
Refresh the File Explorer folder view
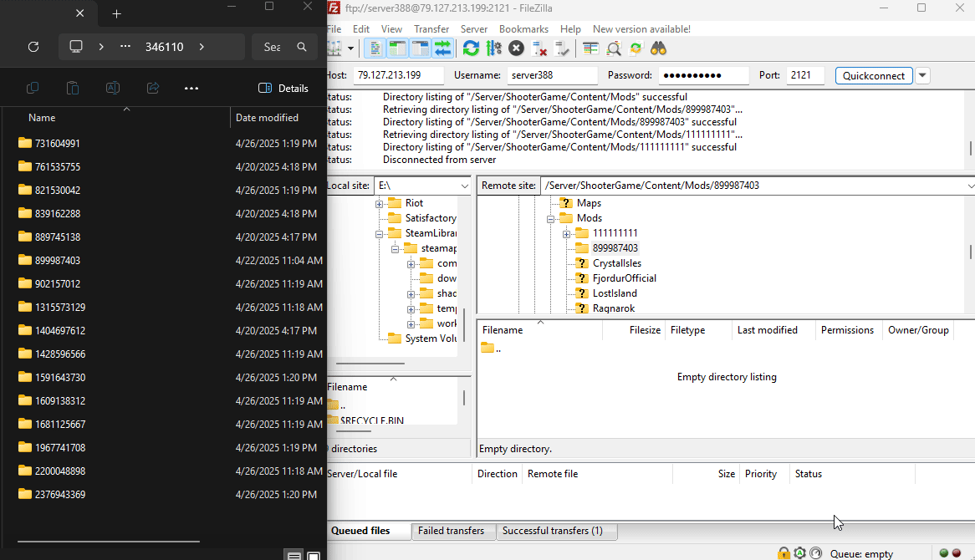[33, 47]
